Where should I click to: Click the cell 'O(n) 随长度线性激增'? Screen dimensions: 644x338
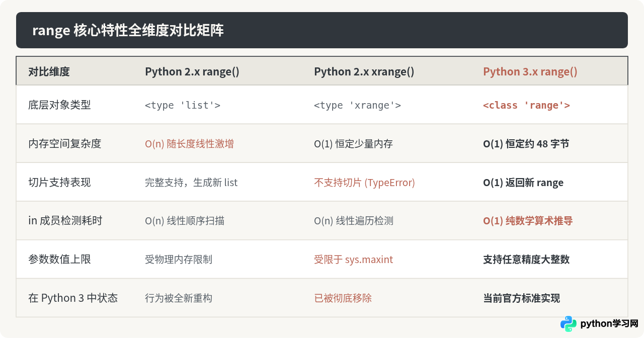pyautogui.click(x=189, y=144)
